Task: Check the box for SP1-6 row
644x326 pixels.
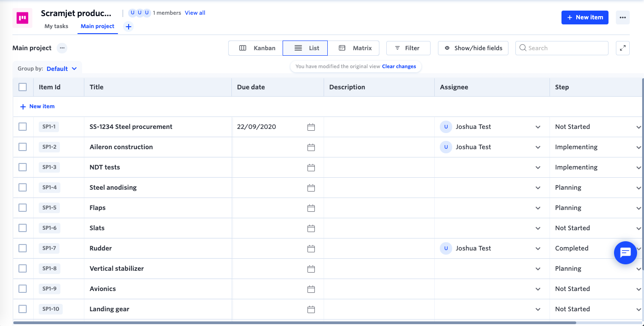Action: click(23, 228)
